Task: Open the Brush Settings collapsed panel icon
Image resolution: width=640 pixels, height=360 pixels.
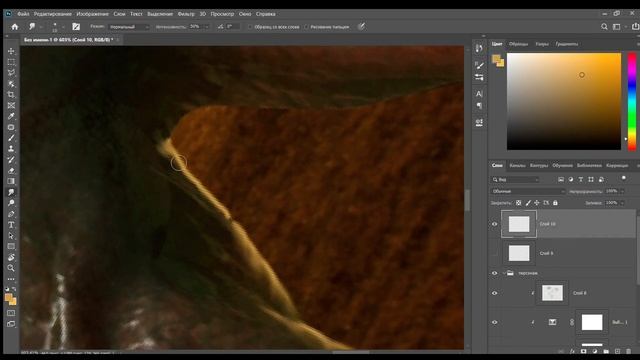Action: pos(479,65)
